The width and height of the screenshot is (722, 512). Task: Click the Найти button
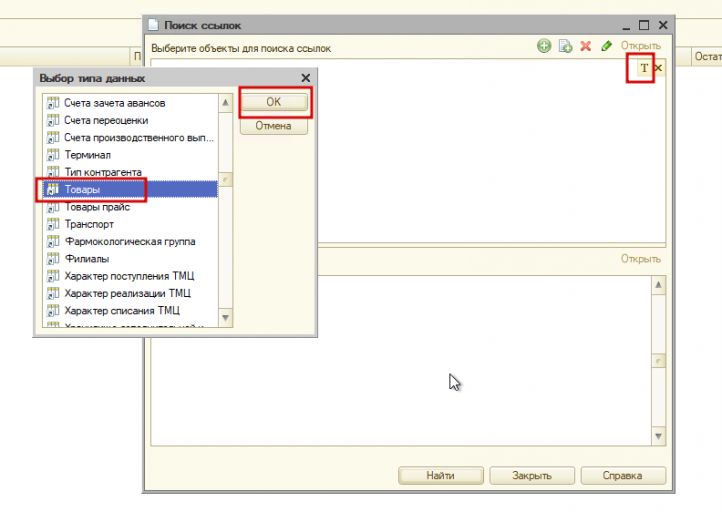click(x=441, y=476)
